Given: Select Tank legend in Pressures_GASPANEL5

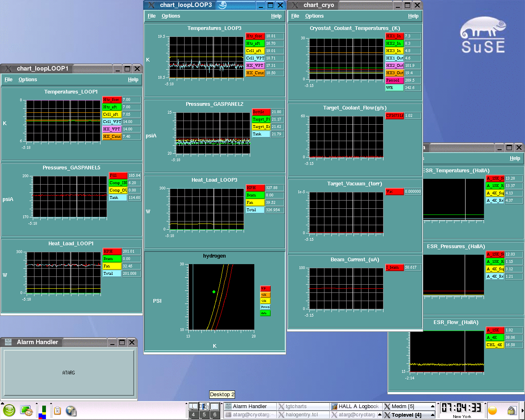Looking at the screenshot, I should (x=118, y=198).
